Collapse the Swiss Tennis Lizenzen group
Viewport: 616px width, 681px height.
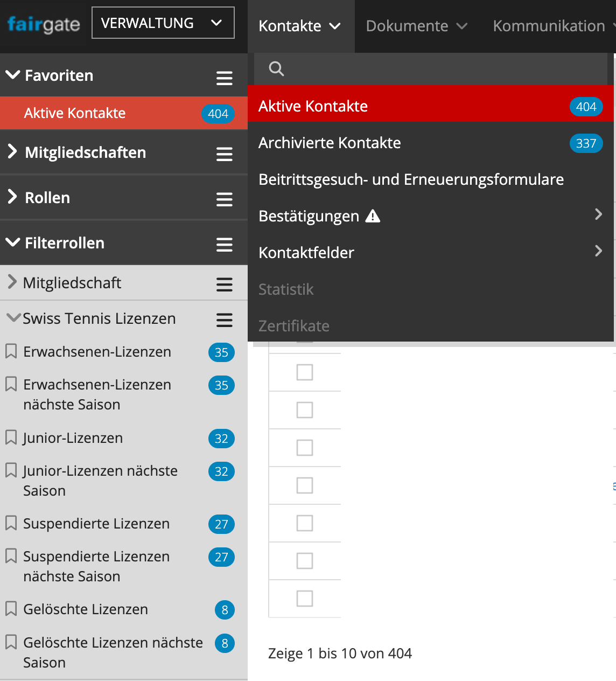tap(13, 318)
